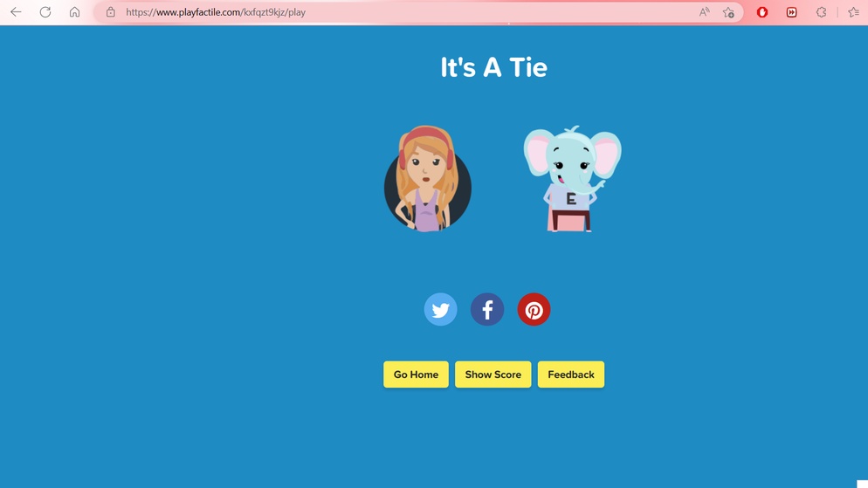Go back in the browser
The image size is (868, 488).
point(16,12)
